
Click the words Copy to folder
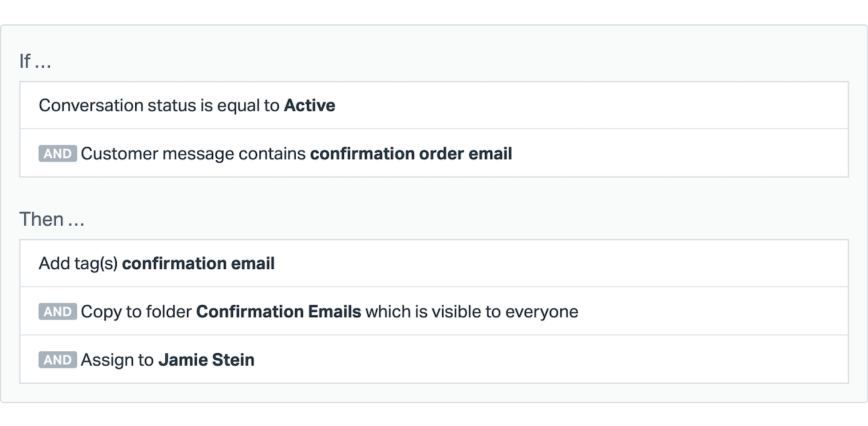click(137, 311)
